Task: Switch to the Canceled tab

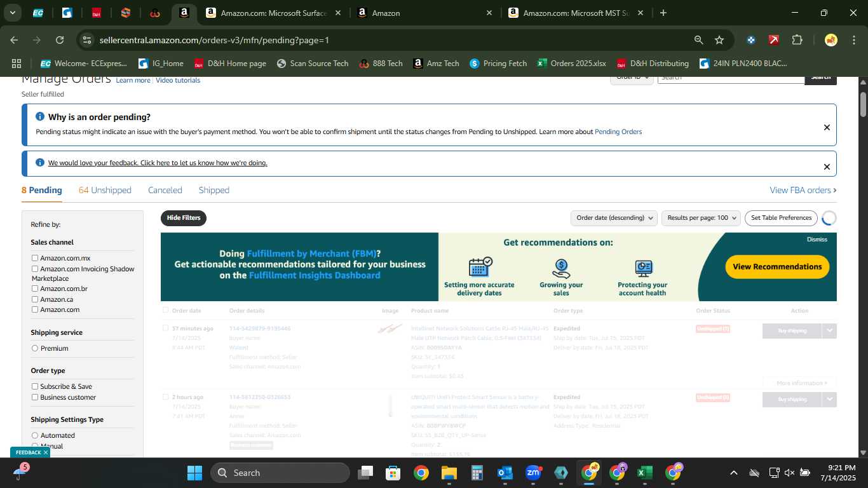Action: (165, 190)
